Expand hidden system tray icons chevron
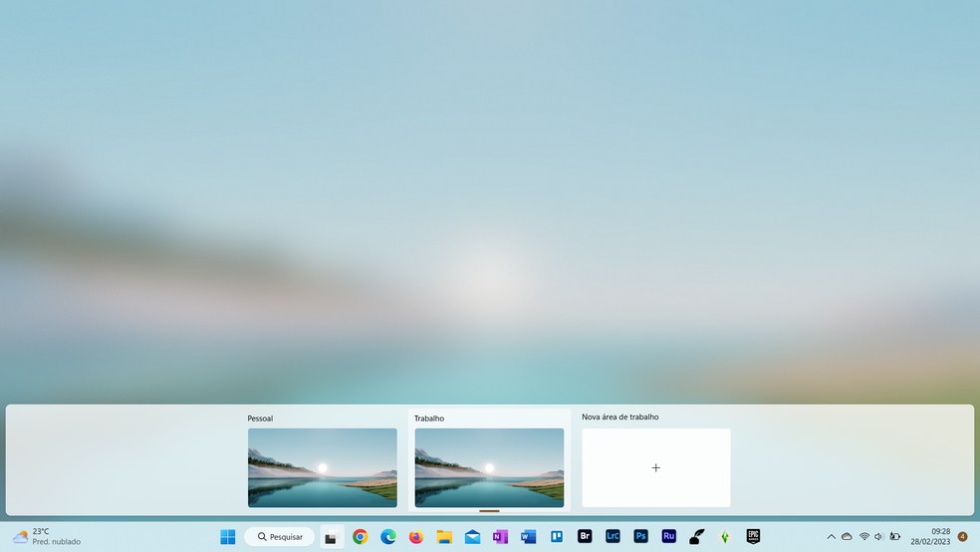The height and width of the screenshot is (552, 980). [832, 536]
